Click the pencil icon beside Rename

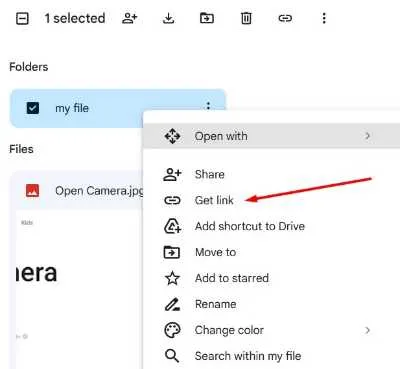tap(173, 304)
